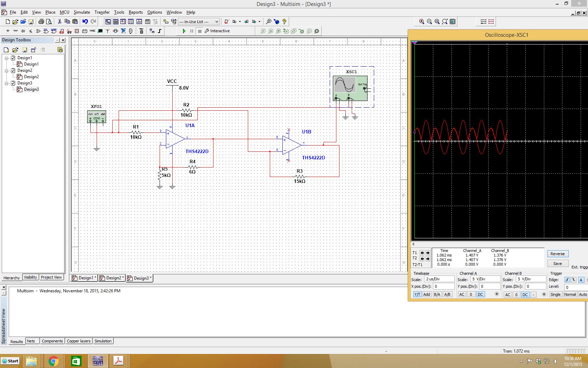Screen dimensions: 588x368
Task: Click the trigger Level field
Action: [x=576, y=287]
